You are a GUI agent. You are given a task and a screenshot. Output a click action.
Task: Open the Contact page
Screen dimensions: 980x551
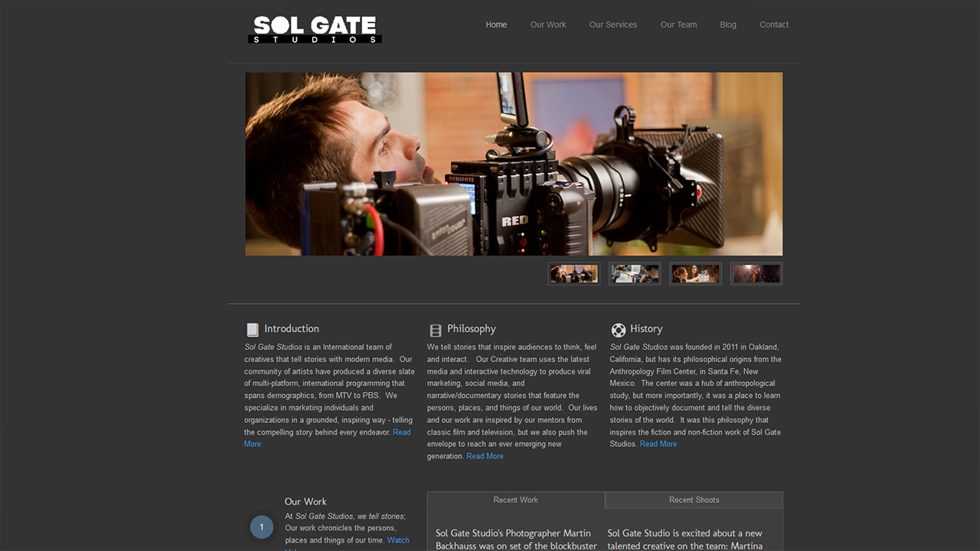[774, 24]
